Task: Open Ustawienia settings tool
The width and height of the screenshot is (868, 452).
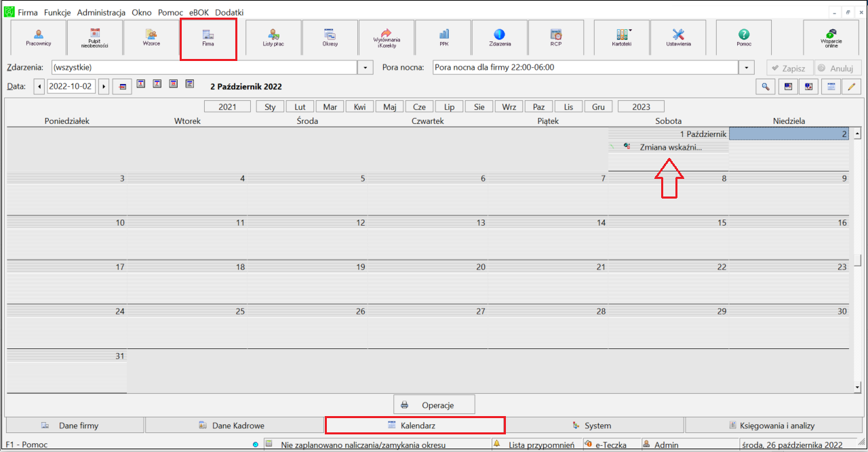Action: pyautogui.click(x=678, y=38)
